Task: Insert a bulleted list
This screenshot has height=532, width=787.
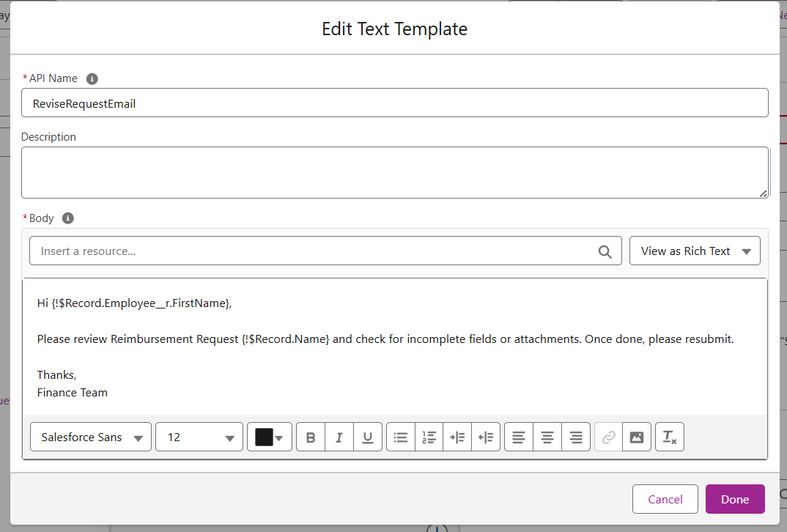Action: coord(401,437)
